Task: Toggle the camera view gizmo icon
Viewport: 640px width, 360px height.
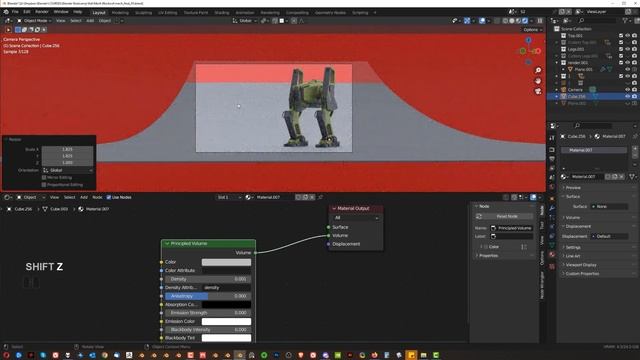Action: (x=538, y=91)
